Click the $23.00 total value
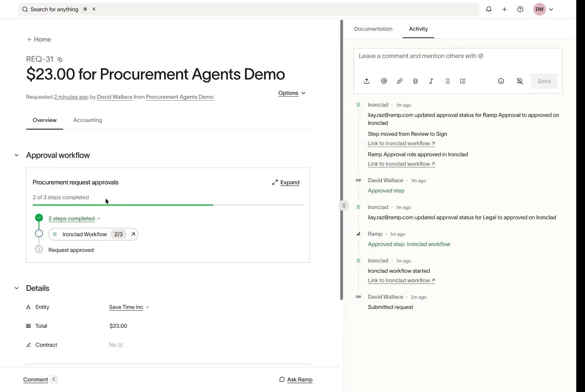This screenshot has width=585, height=392. coord(118,326)
